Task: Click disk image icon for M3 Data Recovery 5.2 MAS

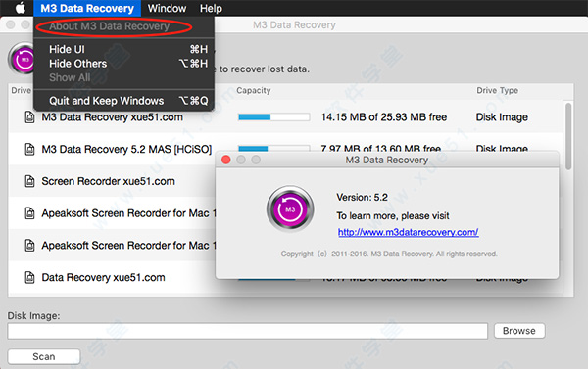Action: tap(29, 149)
